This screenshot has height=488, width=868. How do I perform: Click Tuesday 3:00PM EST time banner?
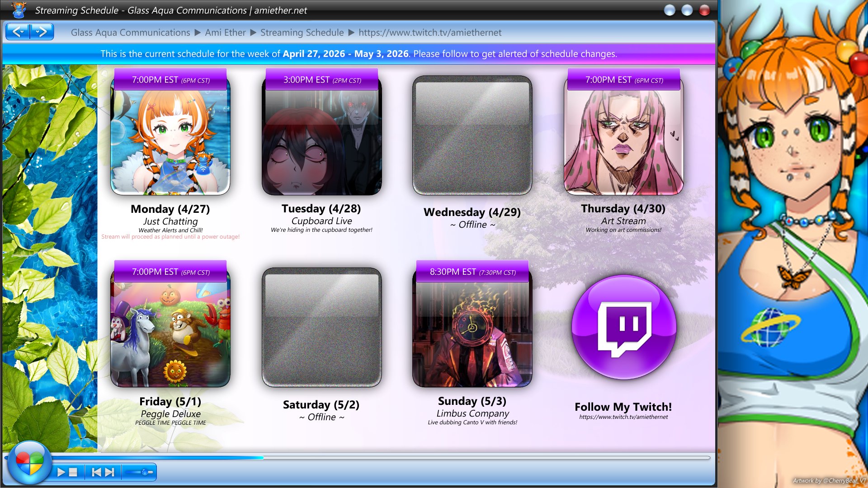(x=321, y=80)
